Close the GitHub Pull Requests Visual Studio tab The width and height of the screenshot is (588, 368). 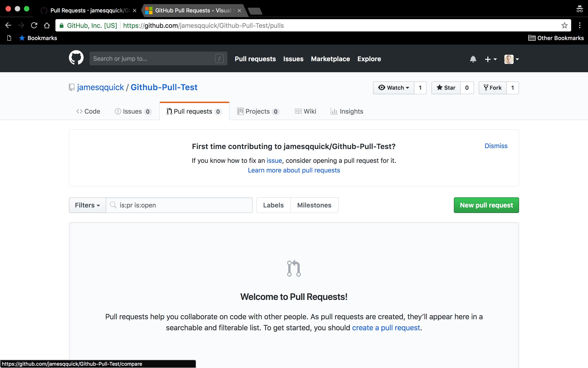239,11
